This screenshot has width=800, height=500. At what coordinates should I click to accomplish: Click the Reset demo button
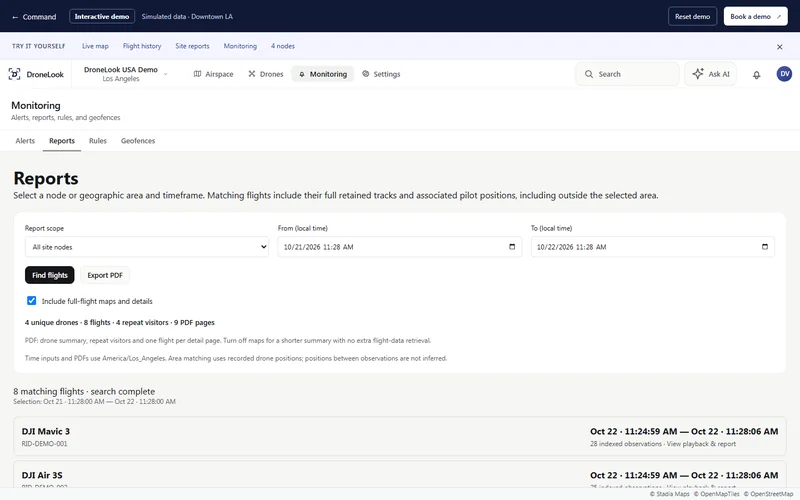coord(692,16)
